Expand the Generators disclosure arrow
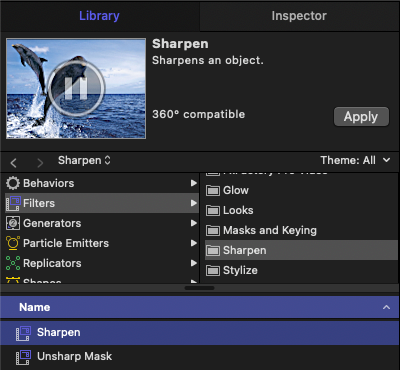This screenshot has height=370, width=400. pyautogui.click(x=194, y=223)
